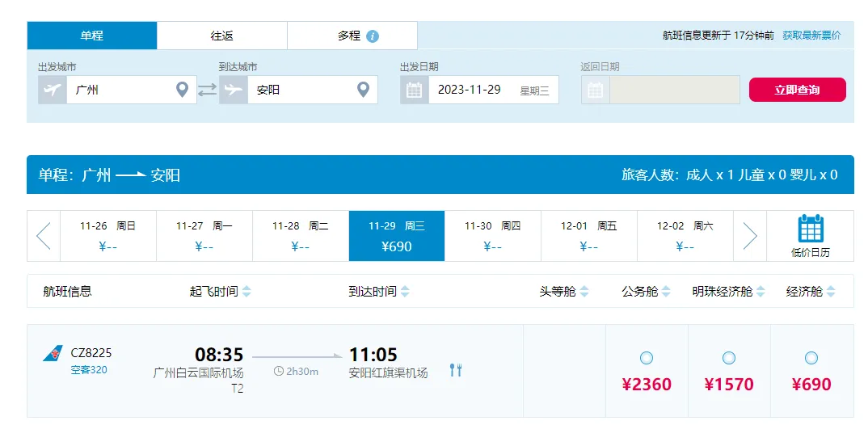Switch to the 往返 round-trip tab
The height and width of the screenshot is (425, 868).
tap(222, 36)
